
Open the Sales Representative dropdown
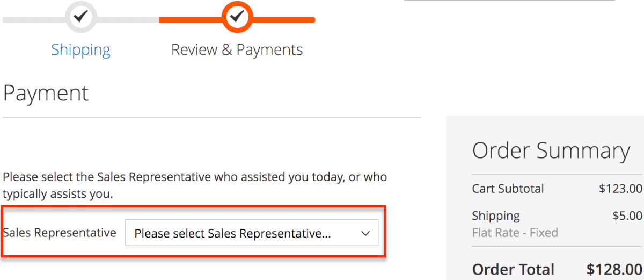(x=251, y=233)
